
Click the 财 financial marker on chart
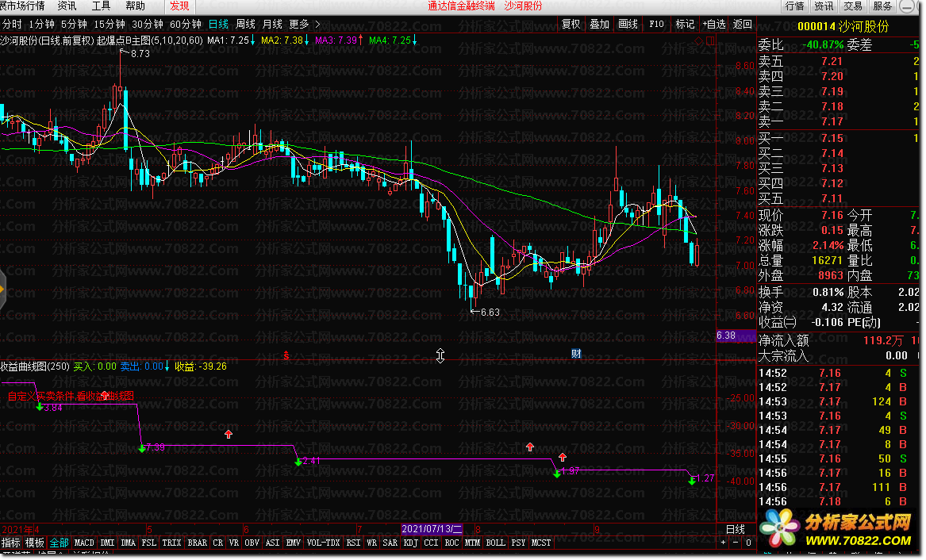point(576,354)
